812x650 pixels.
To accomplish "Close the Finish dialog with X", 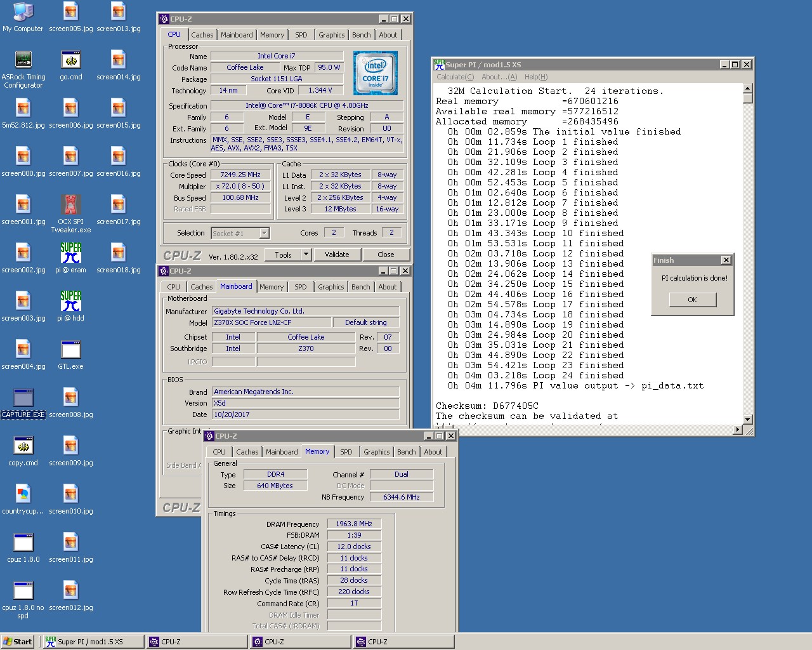I will coord(726,260).
